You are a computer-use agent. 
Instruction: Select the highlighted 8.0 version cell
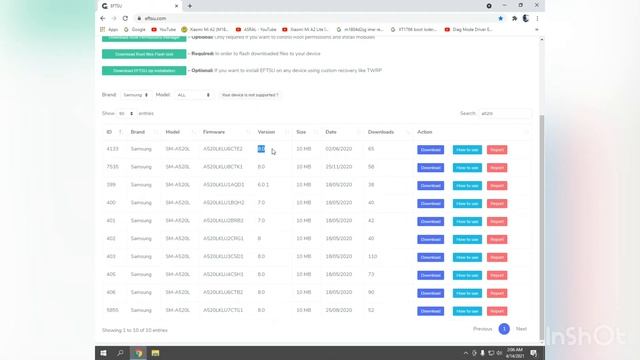[261, 149]
